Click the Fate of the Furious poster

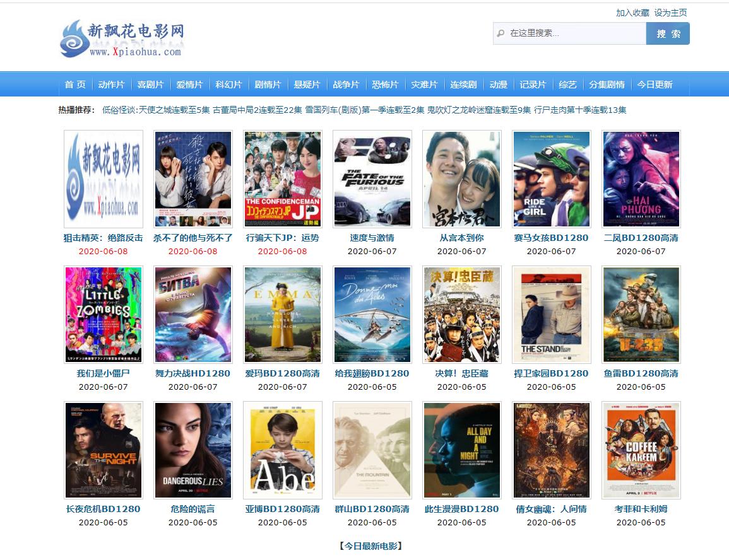coord(372,178)
